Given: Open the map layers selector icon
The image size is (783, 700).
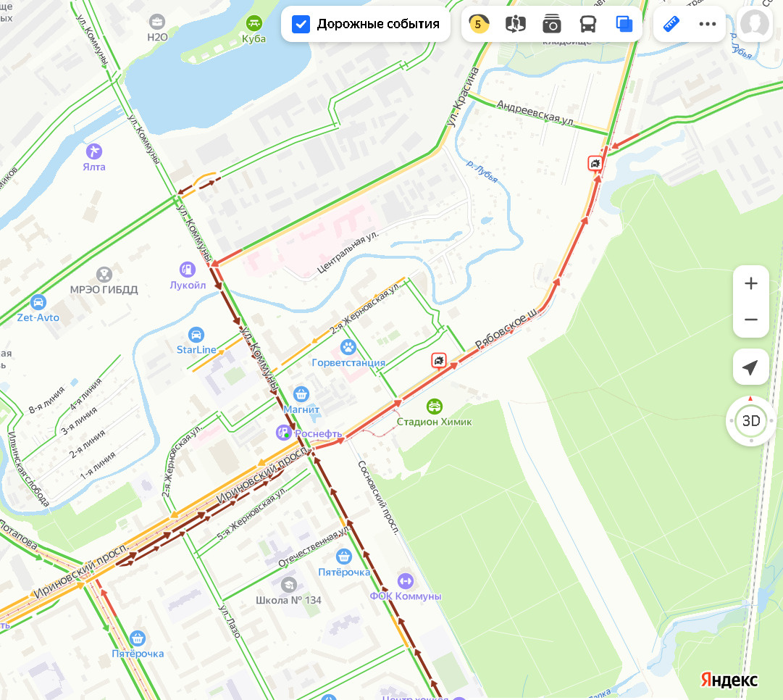Looking at the screenshot, I should [x=624, y=23].
